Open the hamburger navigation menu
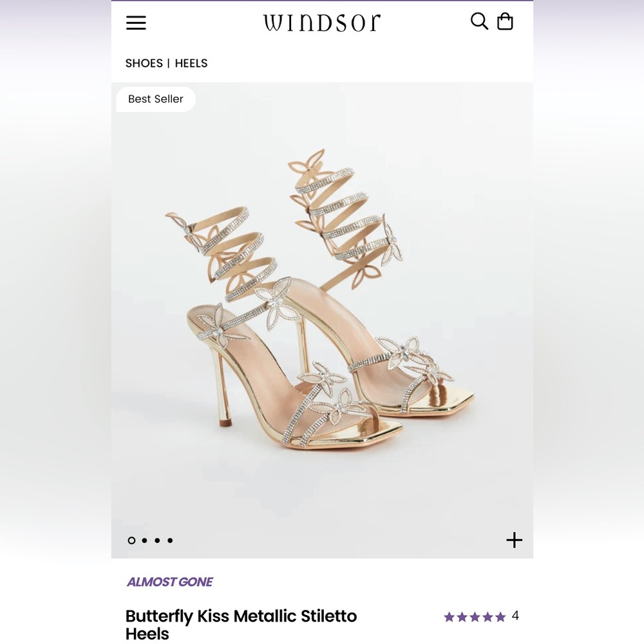Screen dimensions: 644x644 [x=136, y=23]
